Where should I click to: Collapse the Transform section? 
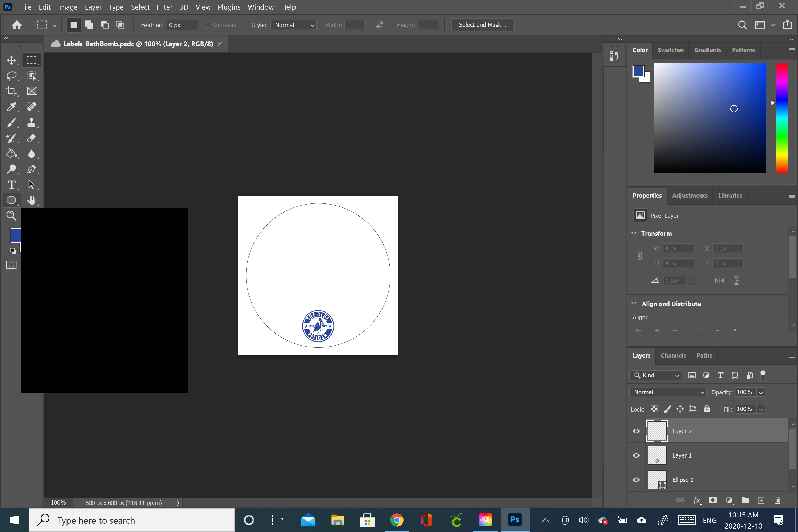pos(634,234)
